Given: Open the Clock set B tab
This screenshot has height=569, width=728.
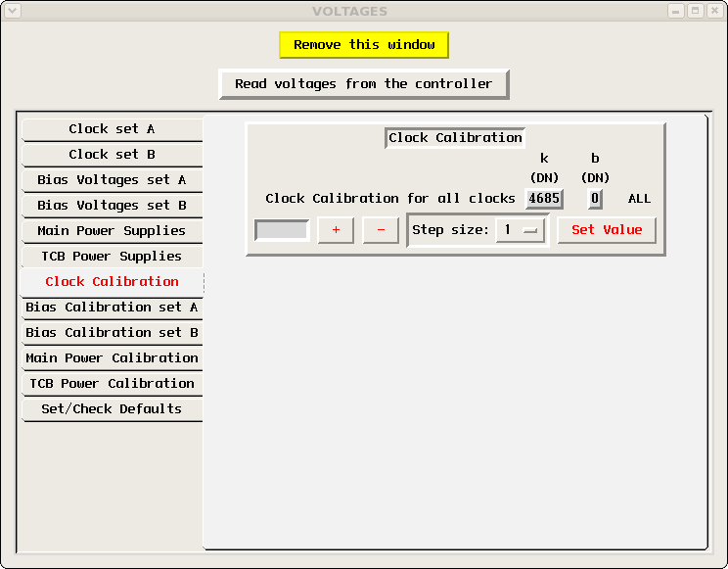Looking at the screenshot, I should click(x=112, y=155).
